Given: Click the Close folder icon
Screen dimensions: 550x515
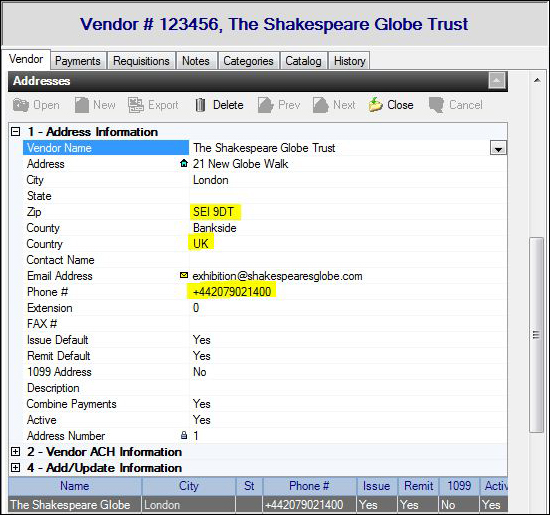Looking at the screenshot, I should coord(375,105).
